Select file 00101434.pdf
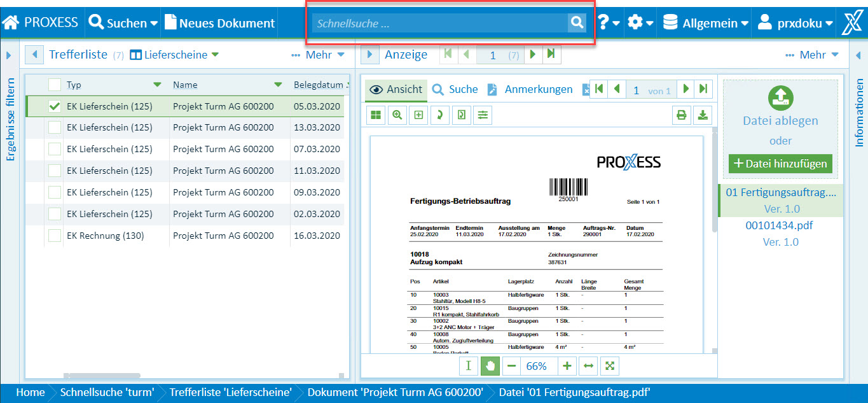 pyautogui.click(x=779, y=225)
